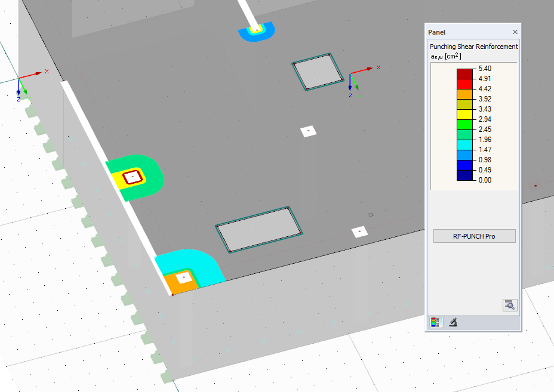Click the panel options magnifier icon
Viewport: 554px width, 392px height.
(509, 304)
